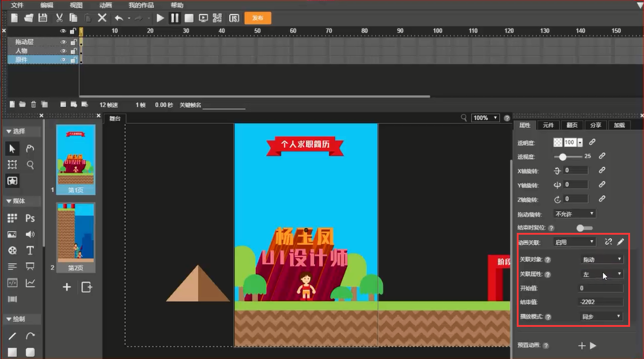Insert an image from media tools
Image resolution: width=644 pixels, height=359 pixels.
12,235
